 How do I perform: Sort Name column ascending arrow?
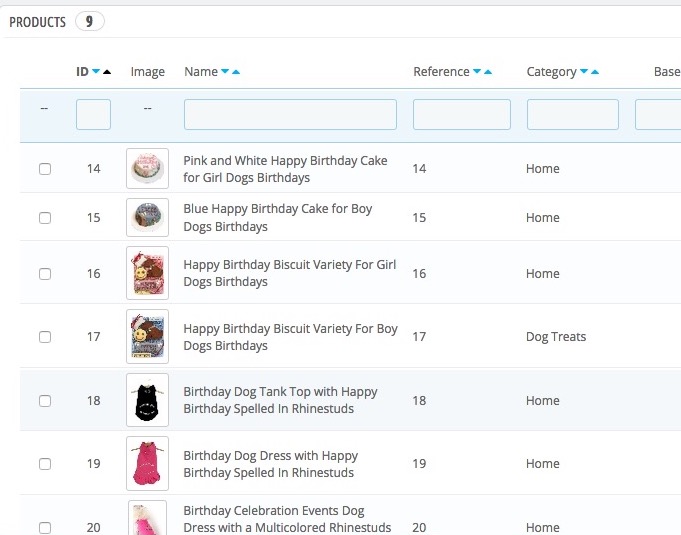(236, 72)
